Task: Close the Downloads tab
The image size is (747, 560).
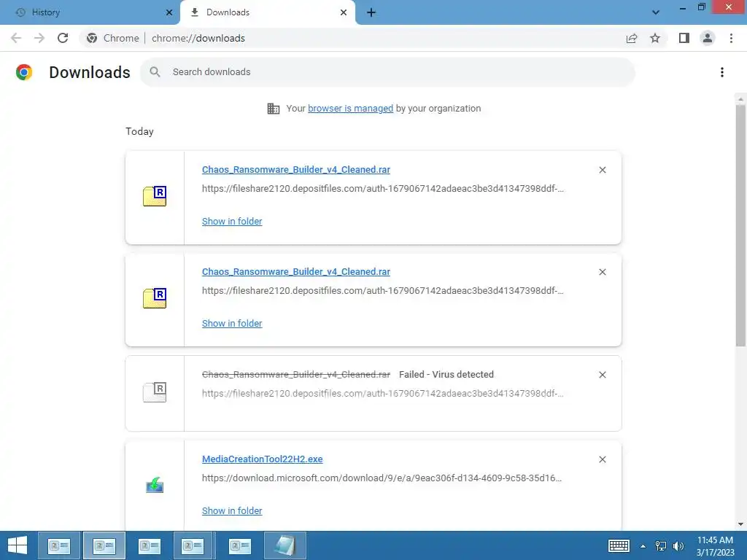Action: (x=344, y=12)
